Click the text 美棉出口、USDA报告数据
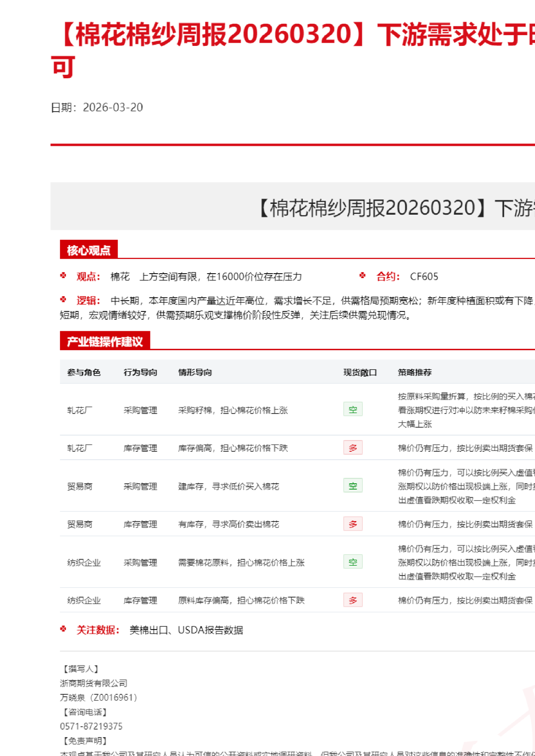The image size is (535, 756). click(x=186, y=630)
